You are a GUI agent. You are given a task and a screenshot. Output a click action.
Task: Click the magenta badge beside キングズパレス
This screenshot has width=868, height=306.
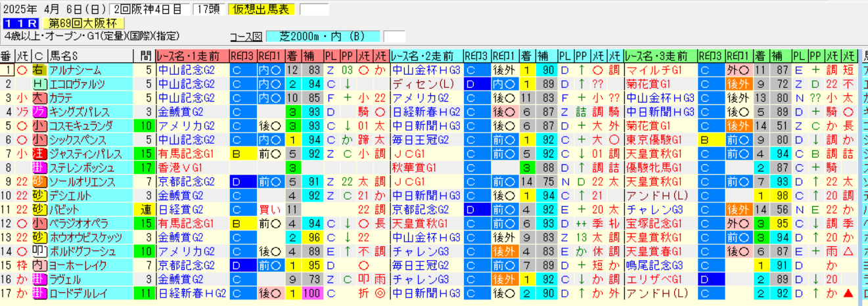[39, 112]
